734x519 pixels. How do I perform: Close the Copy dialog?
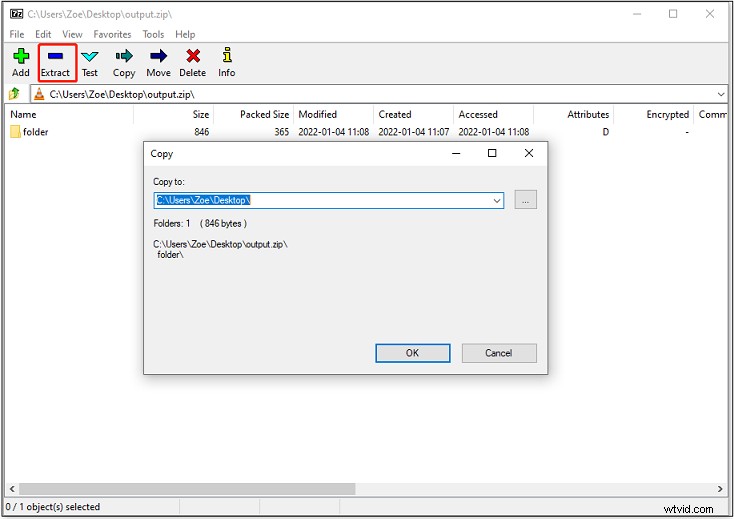tap(529, 153)
